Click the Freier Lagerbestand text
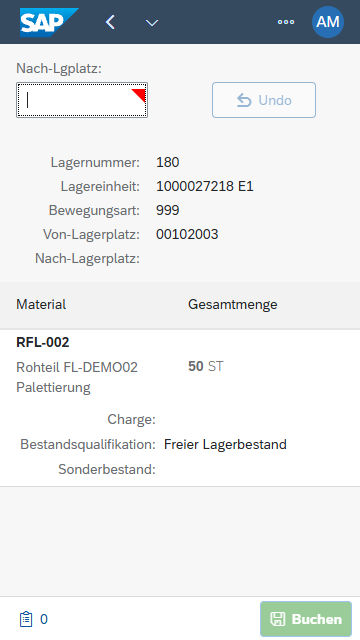360x640 pixels. pyautogui.click(x=225, y=444)
